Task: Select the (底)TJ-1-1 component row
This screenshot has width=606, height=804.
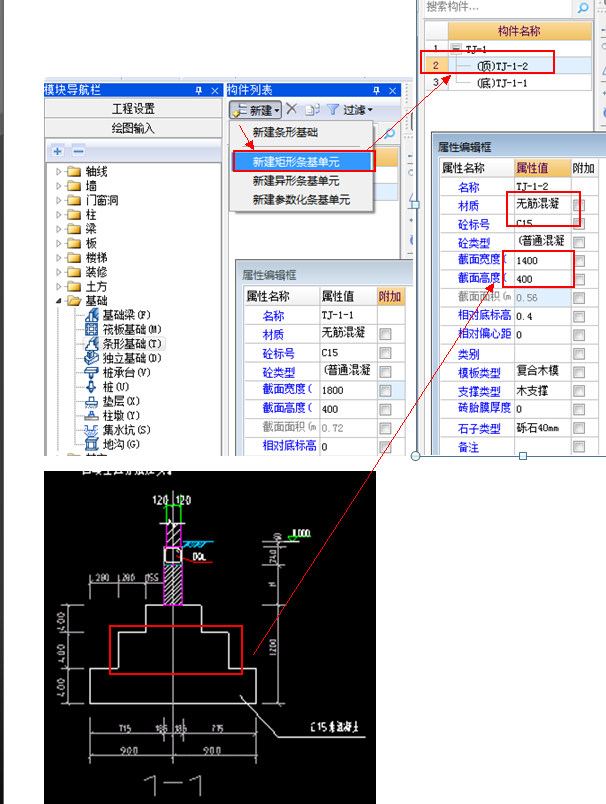Action: tap(508, 83)
